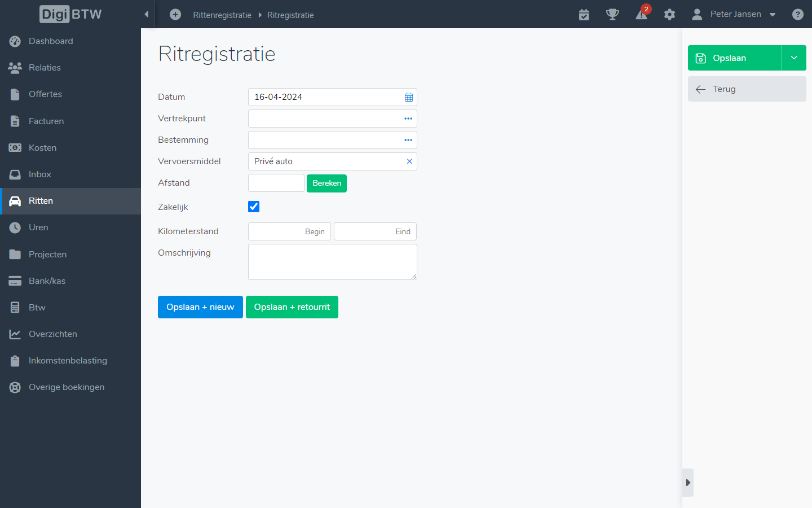Click the DigiBTW logo
The width and height of the screenshot is (812, 508).
click(x=70, y=14)
